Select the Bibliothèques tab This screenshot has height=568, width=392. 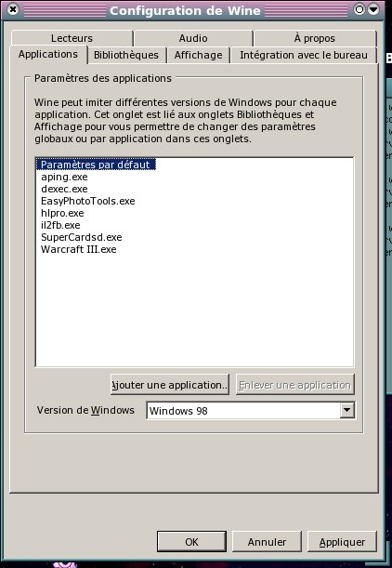[x=126, y=55]
